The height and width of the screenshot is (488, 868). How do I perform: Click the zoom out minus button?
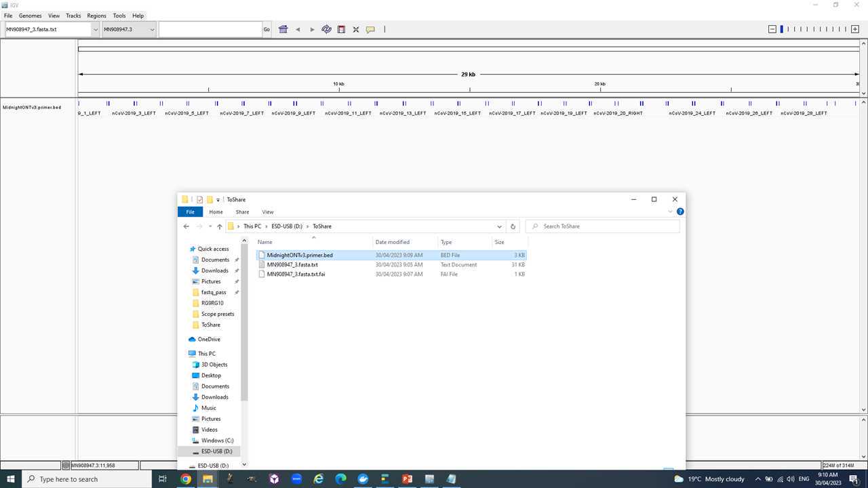pyautogui.click(x=772, y=29)
